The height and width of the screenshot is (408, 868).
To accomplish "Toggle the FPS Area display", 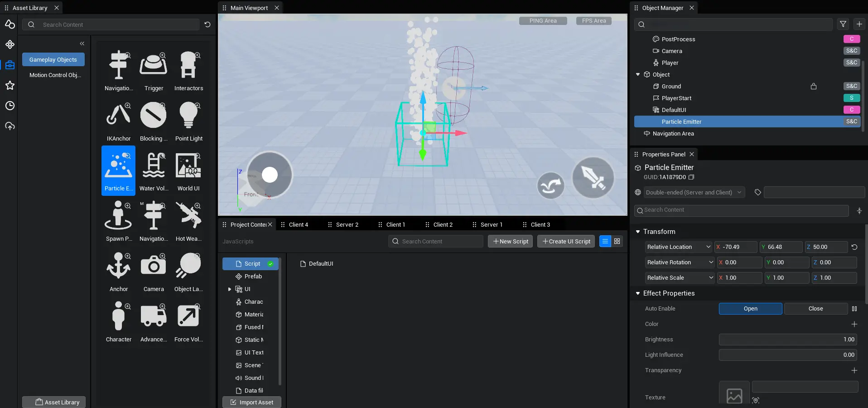I will 593,21.
